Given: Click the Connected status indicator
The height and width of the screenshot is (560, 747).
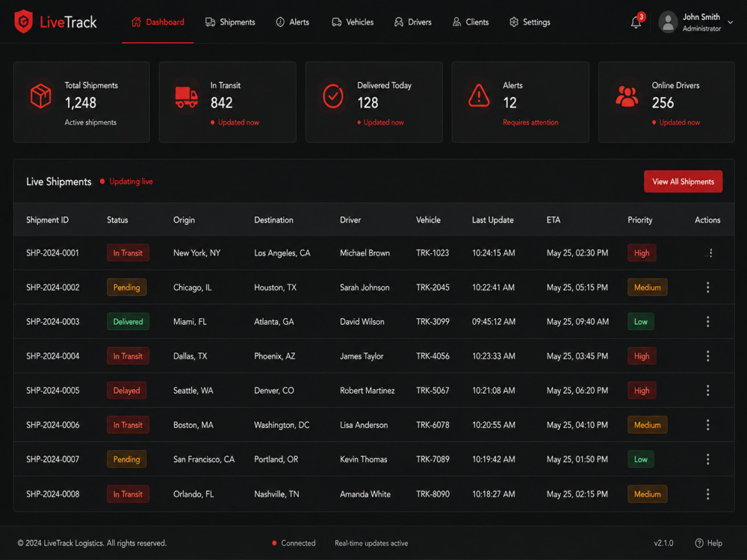Looking at the screenshot, I should (x=294, y=543).
